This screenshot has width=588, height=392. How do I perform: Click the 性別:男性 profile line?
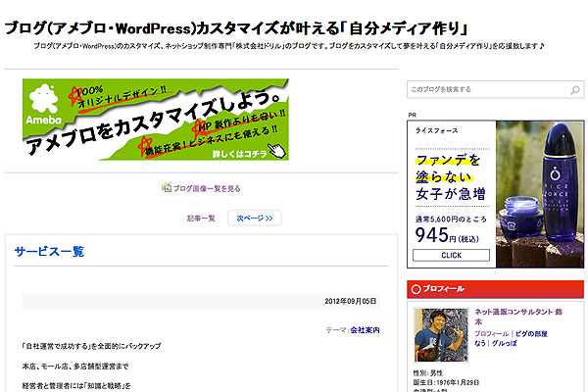(428, 372)
